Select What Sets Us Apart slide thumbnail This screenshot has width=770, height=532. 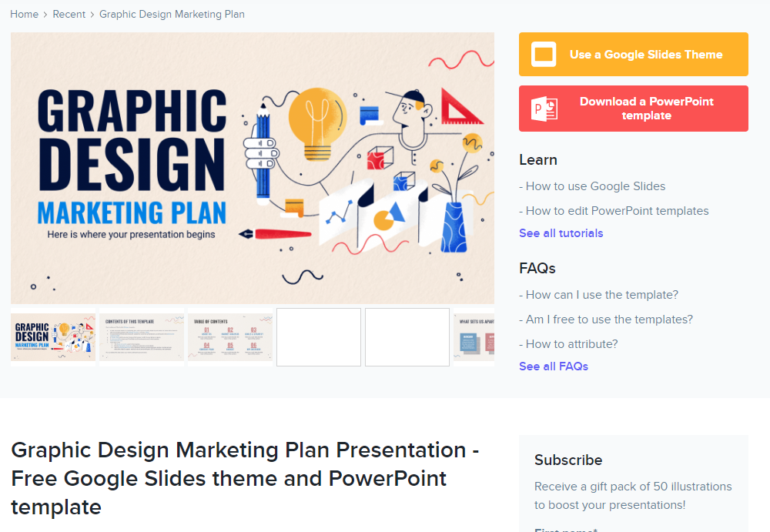[x=474, y=337]
